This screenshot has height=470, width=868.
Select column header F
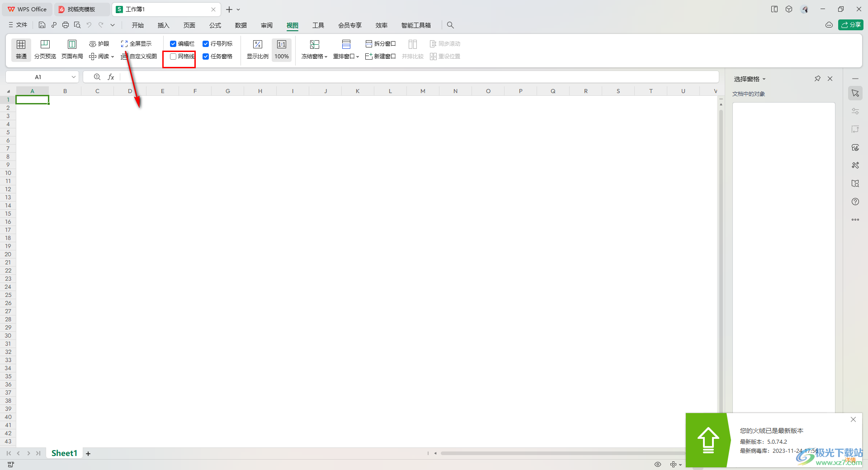[195, 91]
